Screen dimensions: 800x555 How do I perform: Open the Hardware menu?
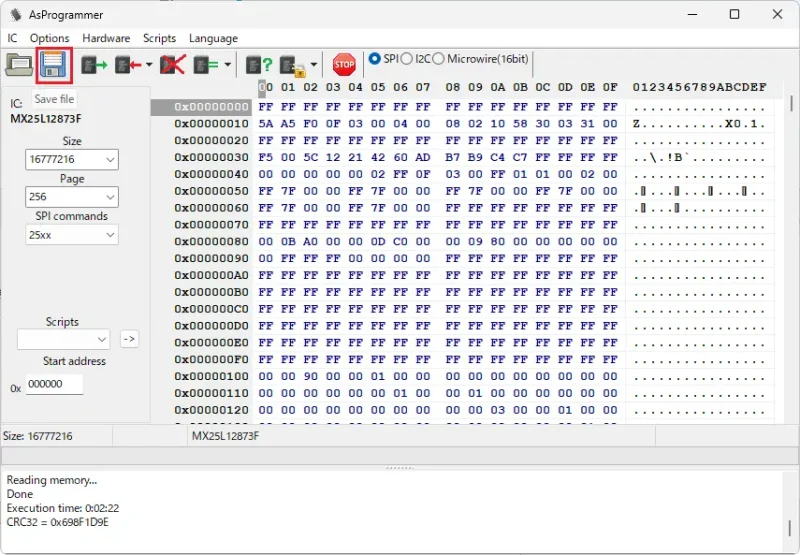click(x=106, y=38)
